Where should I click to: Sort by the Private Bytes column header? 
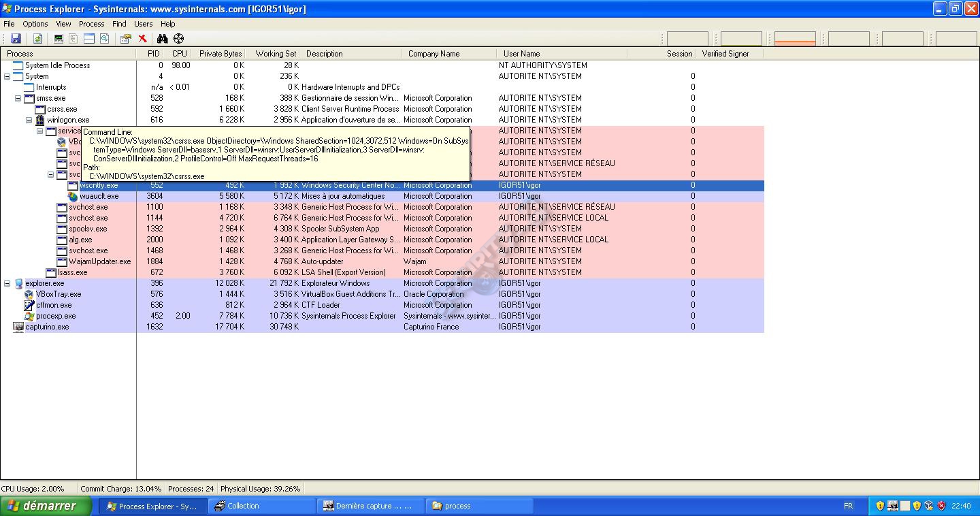[x=220, y=54]
